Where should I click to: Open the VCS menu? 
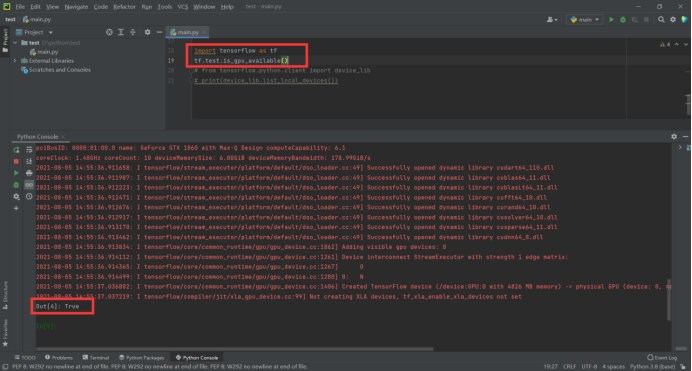coord(183,7)
